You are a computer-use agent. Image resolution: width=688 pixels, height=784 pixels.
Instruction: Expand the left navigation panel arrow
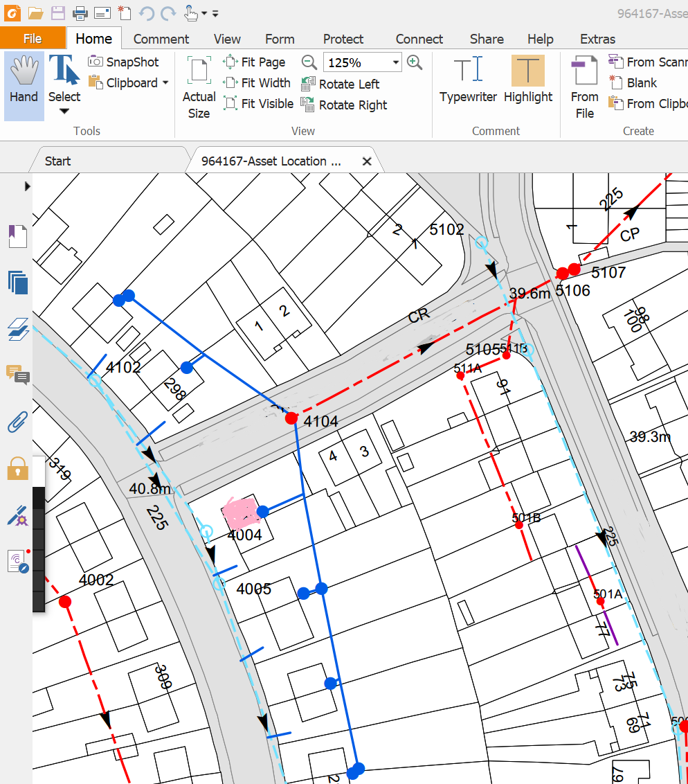coord(28,186)
